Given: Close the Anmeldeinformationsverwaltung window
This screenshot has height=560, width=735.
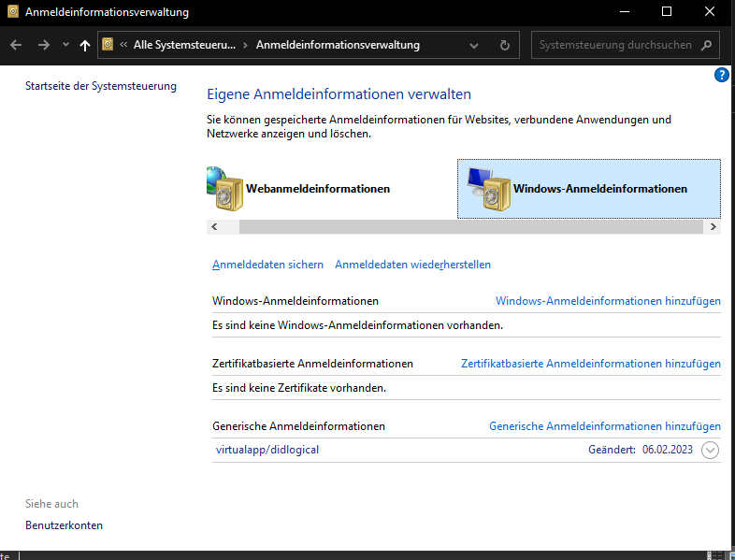Looking at the screenshot, I should coord(709,12).
